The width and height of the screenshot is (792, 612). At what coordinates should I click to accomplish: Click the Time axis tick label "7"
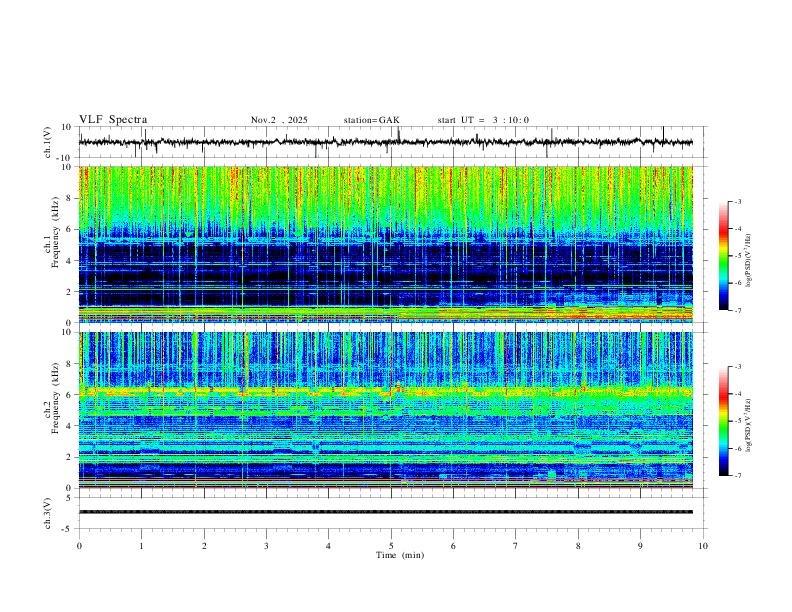tap(516, 546)
